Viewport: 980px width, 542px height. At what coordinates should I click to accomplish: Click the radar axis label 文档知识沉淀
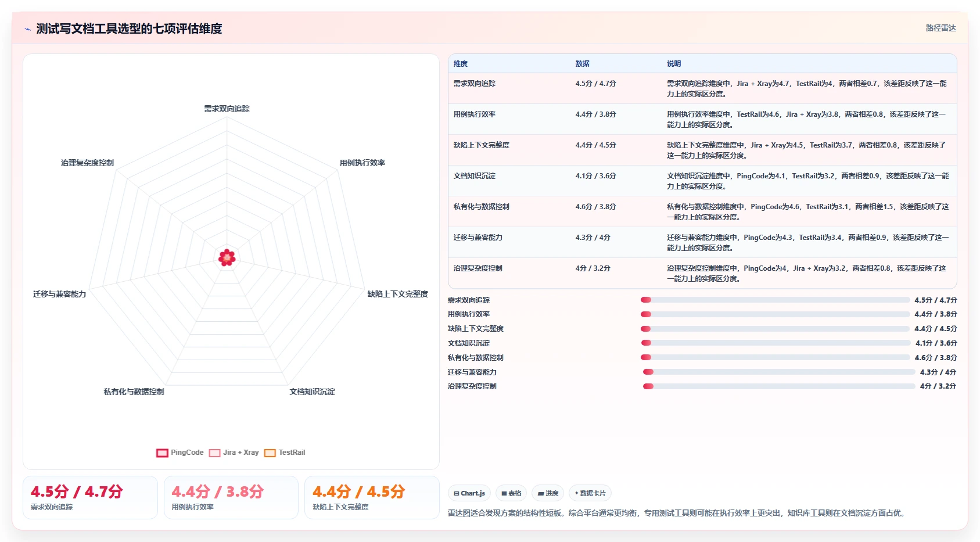[x=313, y=392]
